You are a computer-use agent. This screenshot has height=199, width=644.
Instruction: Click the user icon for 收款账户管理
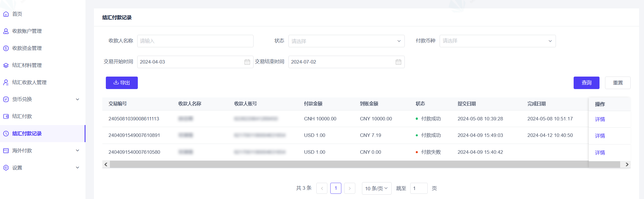[x=6, y=31]
